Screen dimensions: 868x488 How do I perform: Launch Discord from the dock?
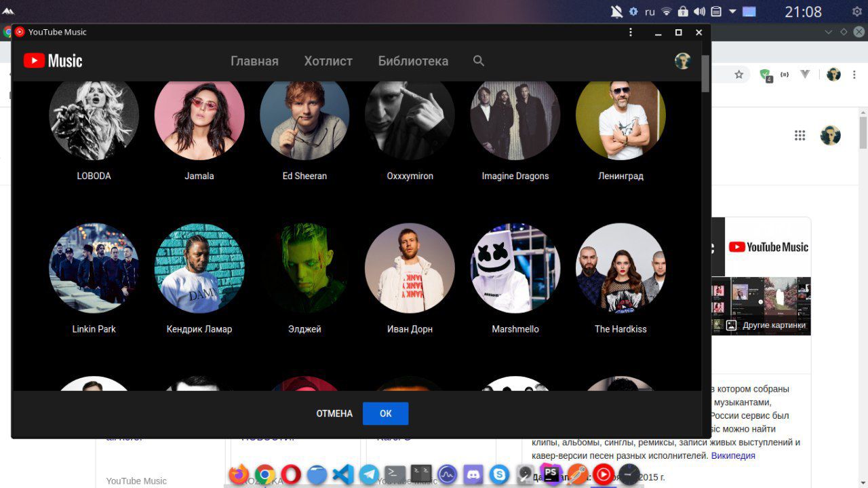473,474
